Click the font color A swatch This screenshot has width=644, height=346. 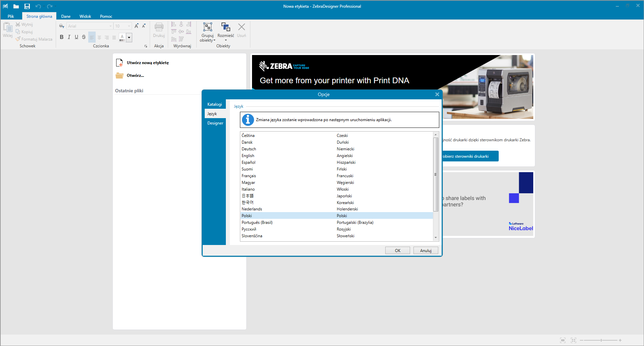[122, 37]
